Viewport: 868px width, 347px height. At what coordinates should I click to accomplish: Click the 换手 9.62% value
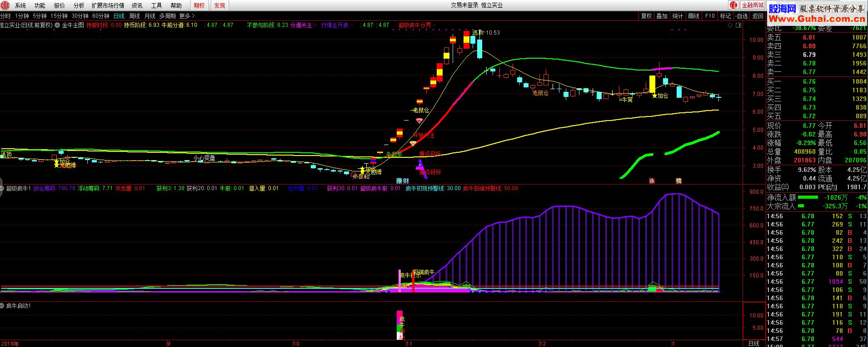[x=807, y=169]
